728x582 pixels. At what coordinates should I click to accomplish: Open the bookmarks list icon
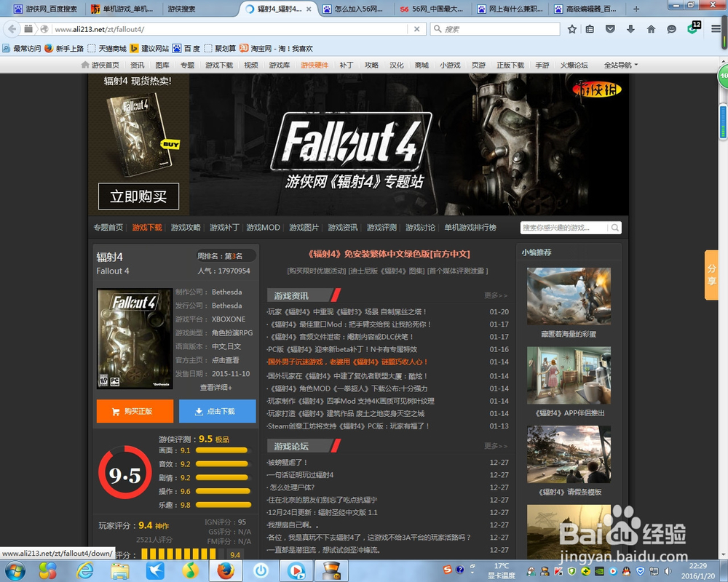[x=590, y=29]
